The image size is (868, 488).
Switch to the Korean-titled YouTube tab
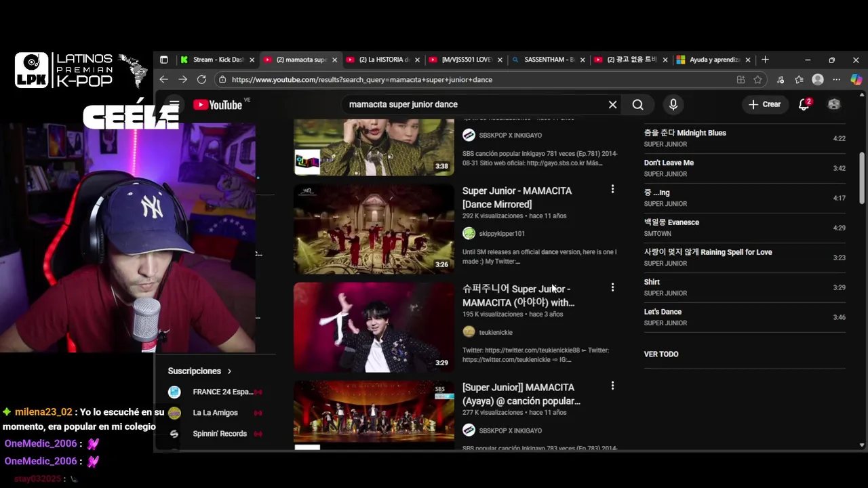coord(631,60)
